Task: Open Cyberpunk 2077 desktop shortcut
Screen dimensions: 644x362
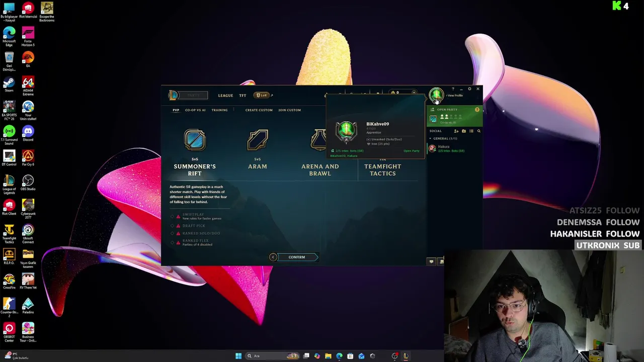Action: (28, 209)
